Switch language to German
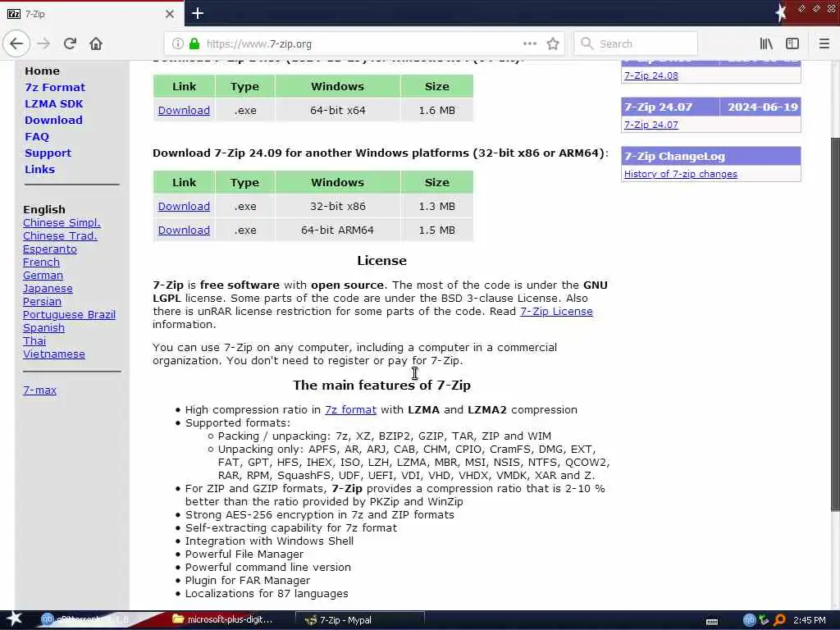The height and width of the screenshot is (630, 840). tap(43, 276)
